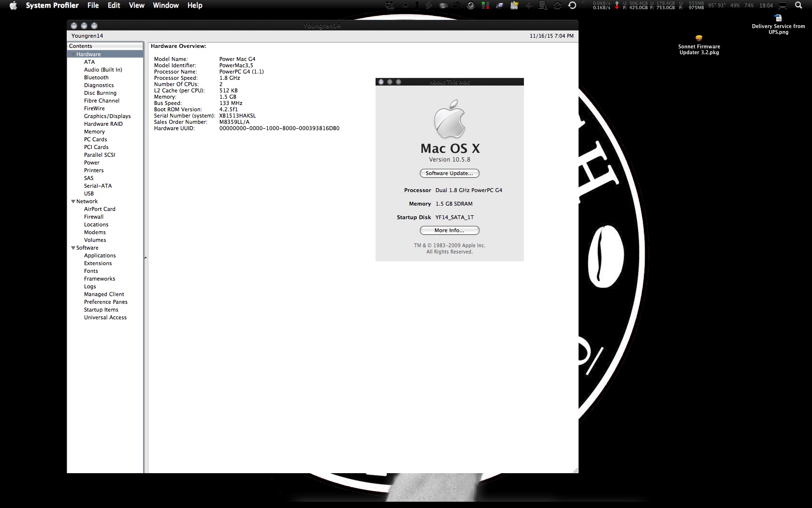
Task: Open the View menu
Action: 137,5
